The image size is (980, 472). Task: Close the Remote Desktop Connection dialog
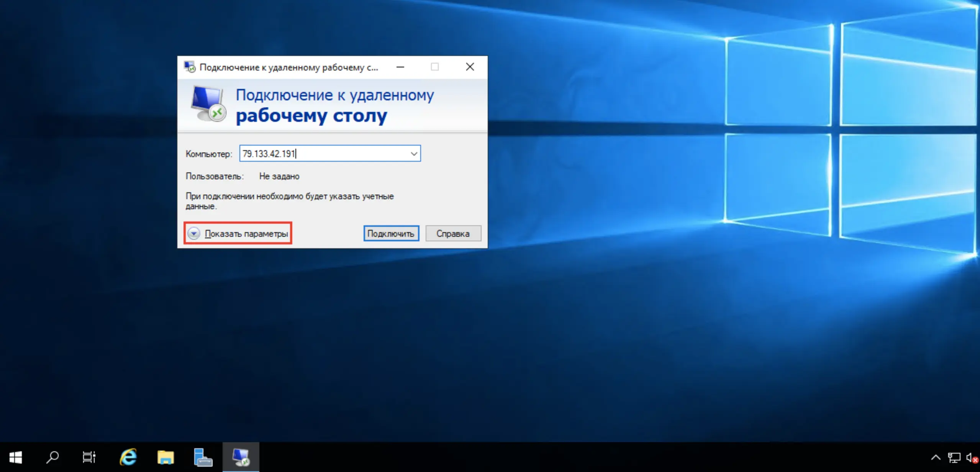click(470, 67)
